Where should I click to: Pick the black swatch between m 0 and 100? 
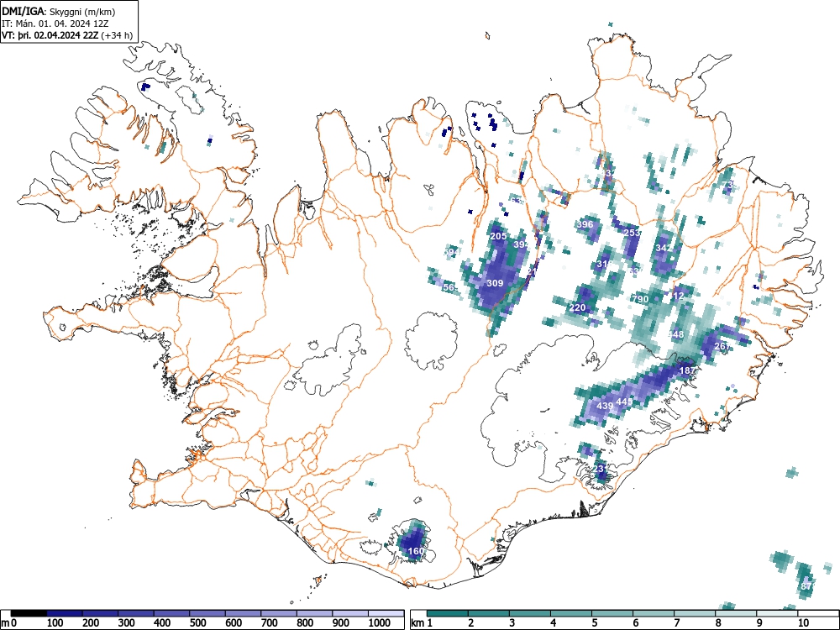point(29,613)
